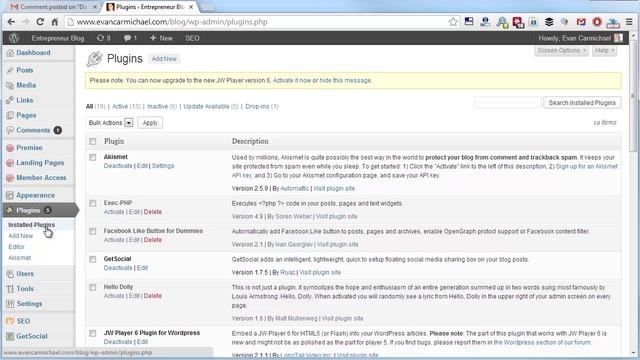Click the updates icon in the admin bar

click(x=100, y=38)
